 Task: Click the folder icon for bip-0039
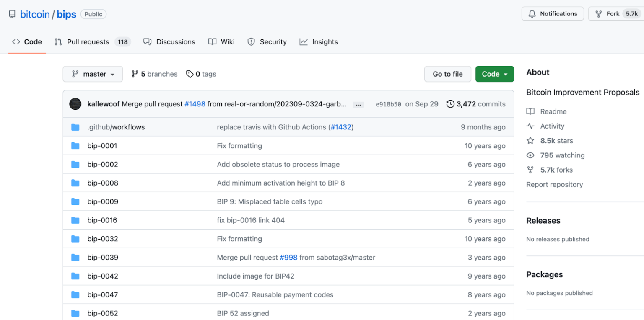click(75, 257)
